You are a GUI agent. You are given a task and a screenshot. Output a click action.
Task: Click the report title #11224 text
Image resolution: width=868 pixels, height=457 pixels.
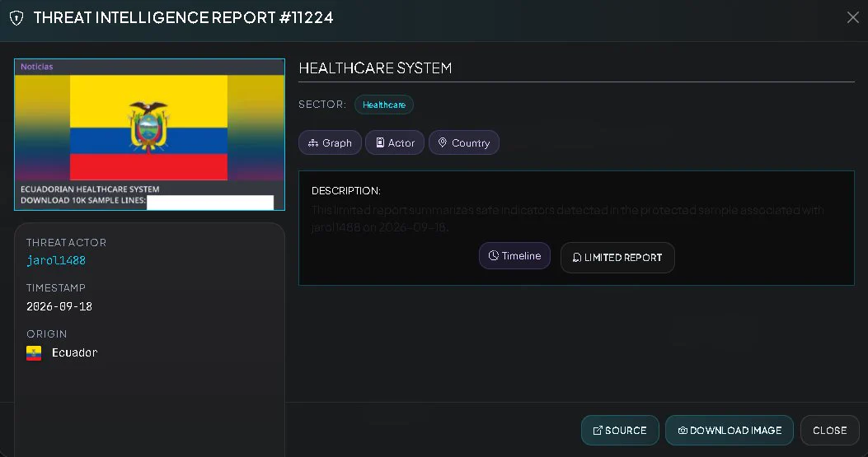coord(183,18)
